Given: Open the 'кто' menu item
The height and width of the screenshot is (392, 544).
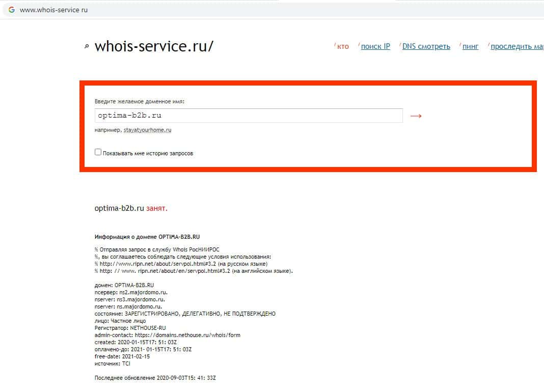Looking at the screenshot, I should (343, 46).
